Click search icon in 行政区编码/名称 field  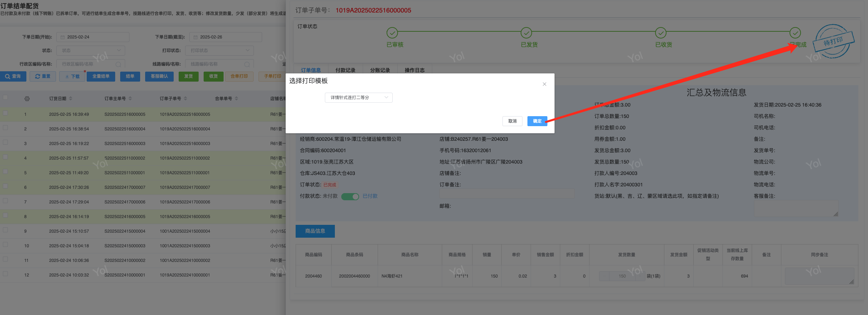tap(118, 64)
